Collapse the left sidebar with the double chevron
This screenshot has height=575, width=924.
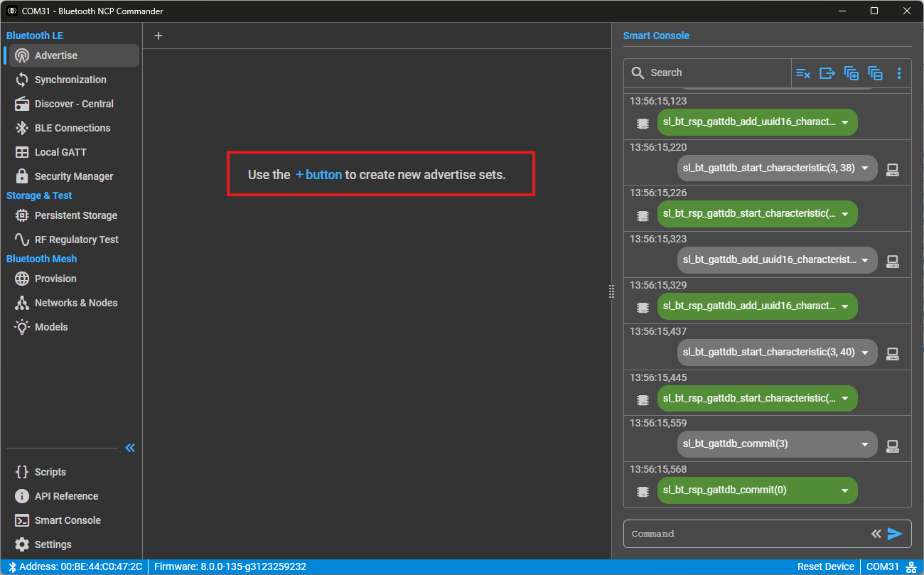[x=130, y=448]
